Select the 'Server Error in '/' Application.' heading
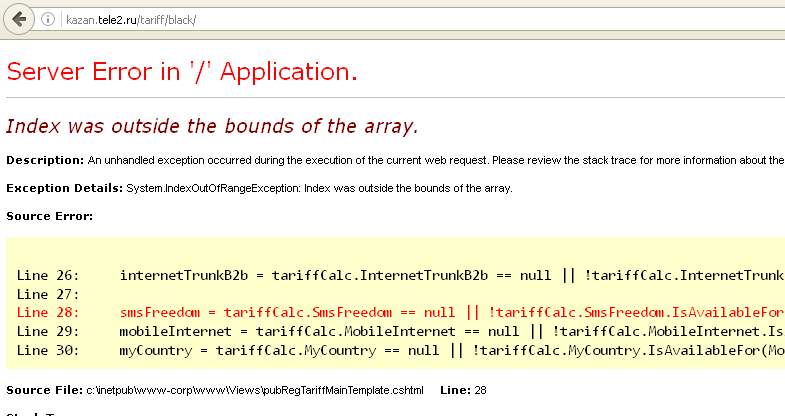Screen dimensions: 785x416 (182, 71)
